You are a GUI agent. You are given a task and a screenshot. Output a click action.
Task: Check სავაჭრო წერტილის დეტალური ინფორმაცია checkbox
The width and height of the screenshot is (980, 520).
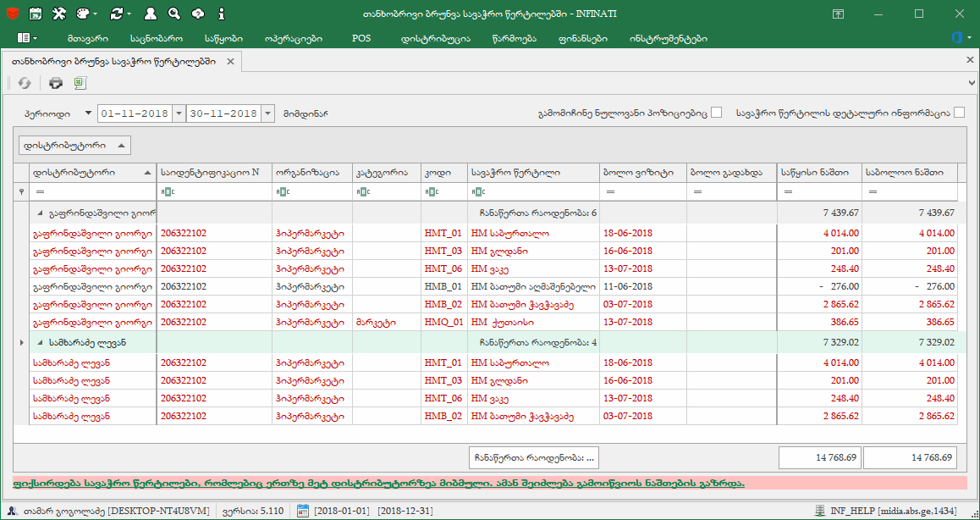[x=960, y=113]
